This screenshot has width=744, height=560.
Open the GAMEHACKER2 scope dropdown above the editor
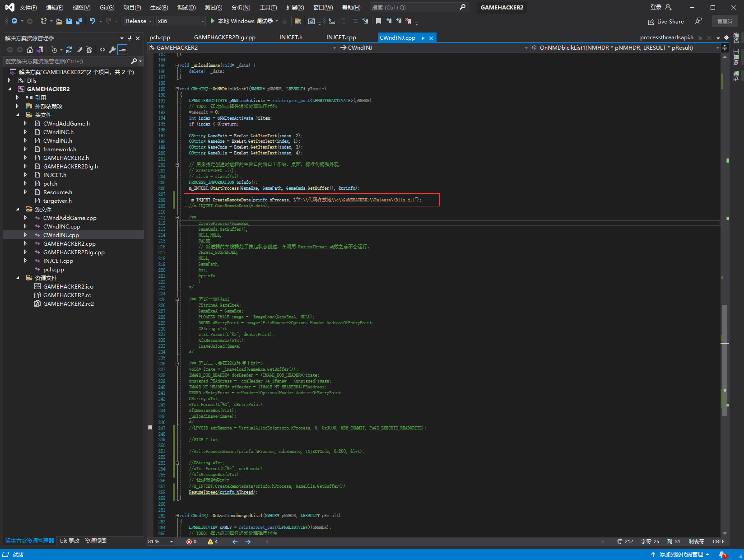(242, 47)
